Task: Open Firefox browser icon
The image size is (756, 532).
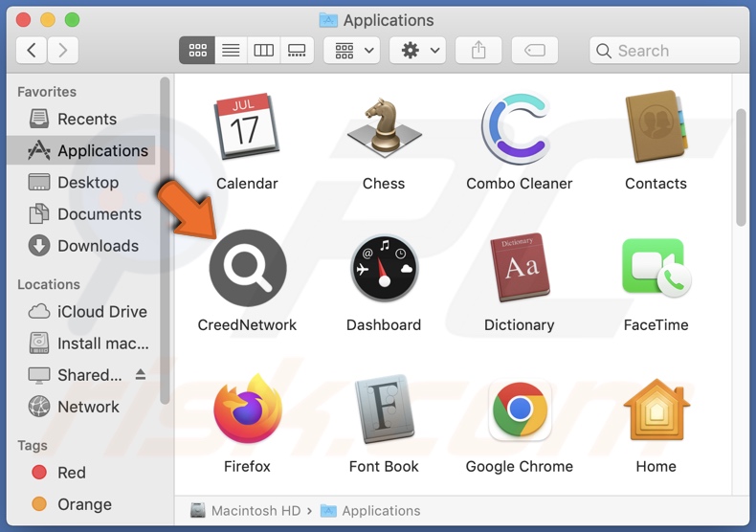Action: tap(248, 410)
